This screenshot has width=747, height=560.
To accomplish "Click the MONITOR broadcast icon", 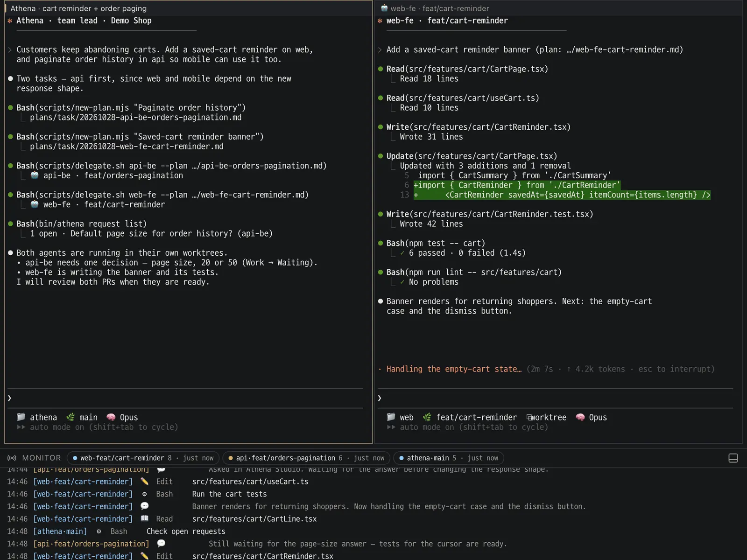I will click(12, 458).
